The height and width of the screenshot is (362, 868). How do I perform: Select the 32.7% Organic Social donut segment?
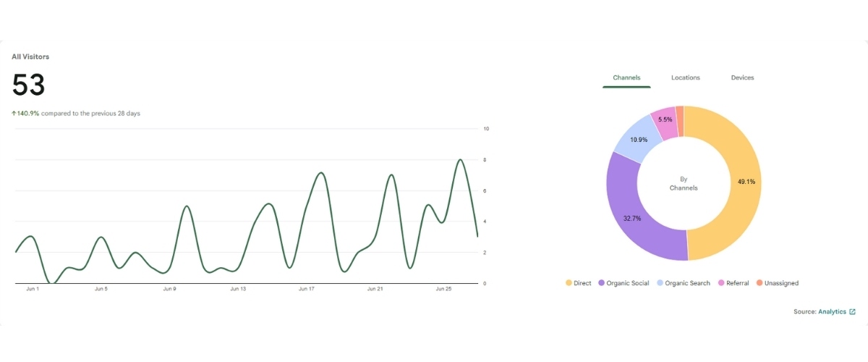628,216
